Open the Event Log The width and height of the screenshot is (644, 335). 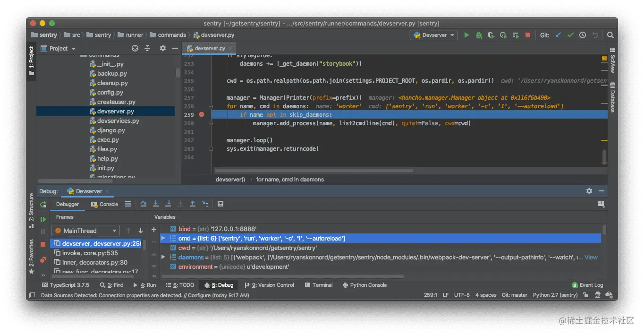(x=587, y=285)
